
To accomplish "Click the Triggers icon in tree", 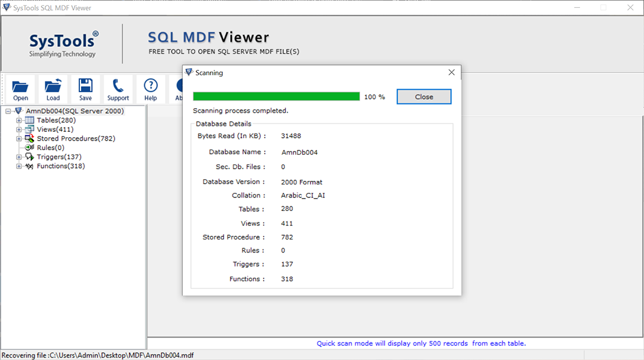I will (x=30, y=157).
